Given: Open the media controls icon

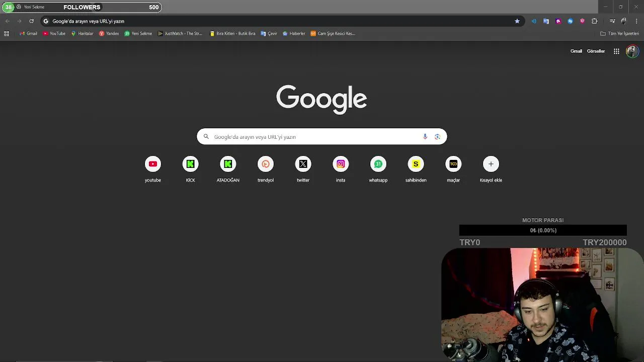Looking at the screenshot, I should pyautogui.click(x=612, y=21).
